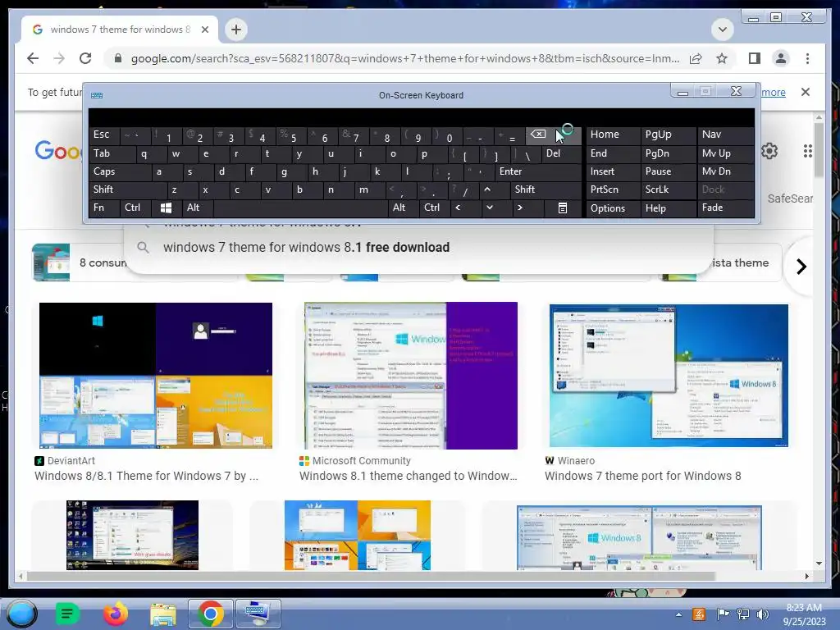Toggle Fn key on On-Screen Keyboard

104,208
